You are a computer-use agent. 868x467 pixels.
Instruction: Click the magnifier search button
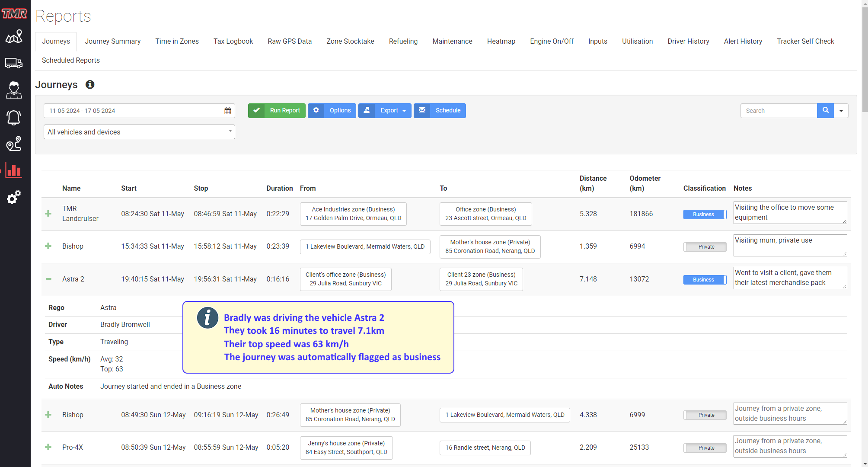tap(825, 111)
